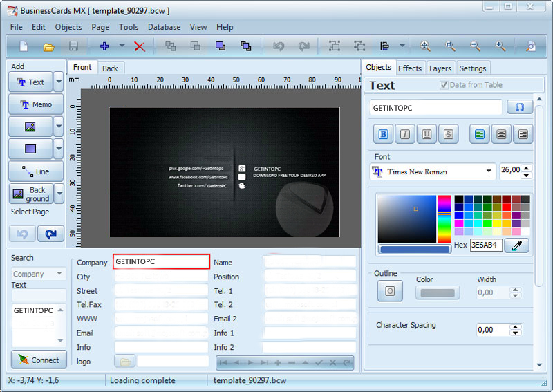553x392 pixels.
Task: Toggle italic text formatting
Action: click(x=405, y=134)
